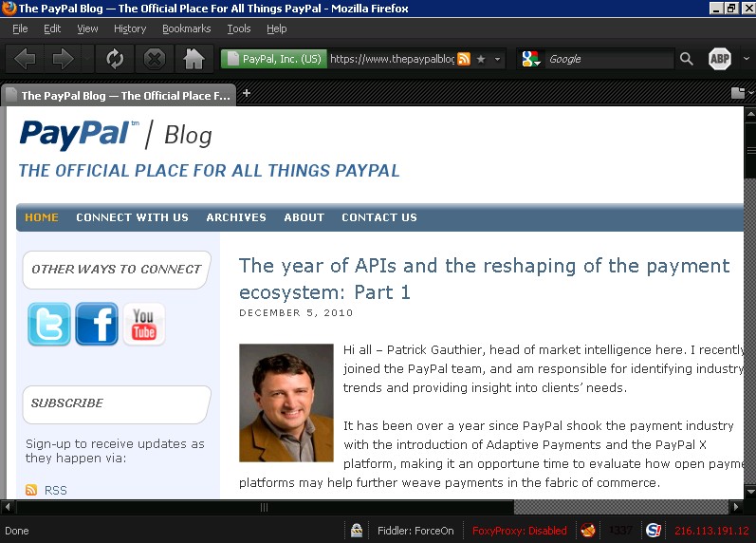Click the vertical scrollbar down arrow
The height and width of the screenshot is (543, 756).
pos(750,493)
